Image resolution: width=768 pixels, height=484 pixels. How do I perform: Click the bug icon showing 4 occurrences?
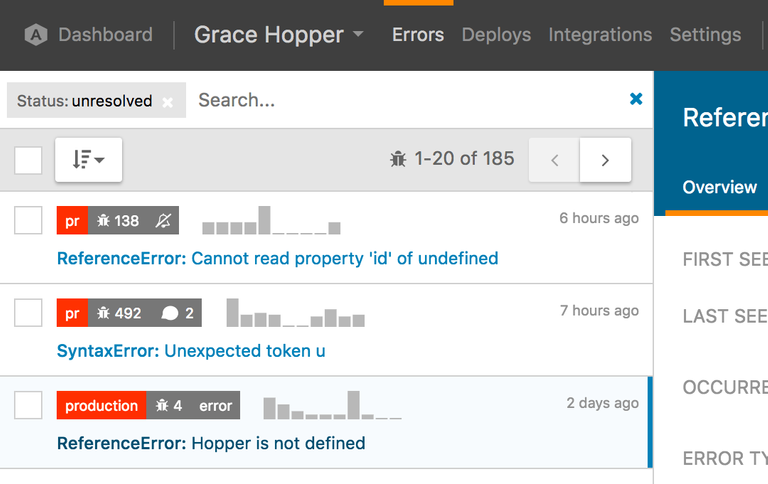tap(162, 405)
